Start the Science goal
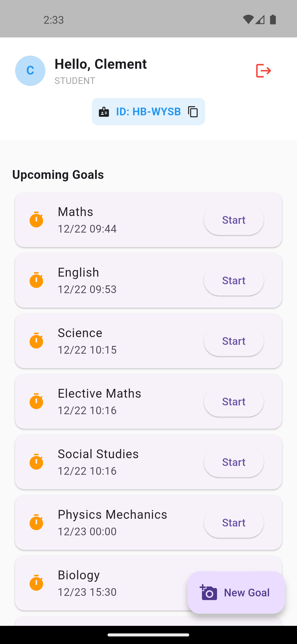This screenshot has width=297, height=644. click(x=234, y=341)
